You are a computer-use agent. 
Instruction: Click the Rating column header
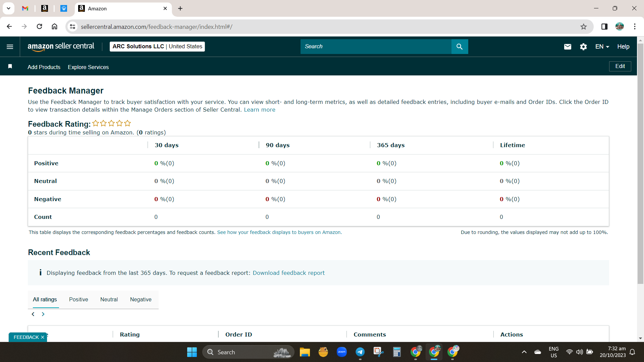[129, 335]
